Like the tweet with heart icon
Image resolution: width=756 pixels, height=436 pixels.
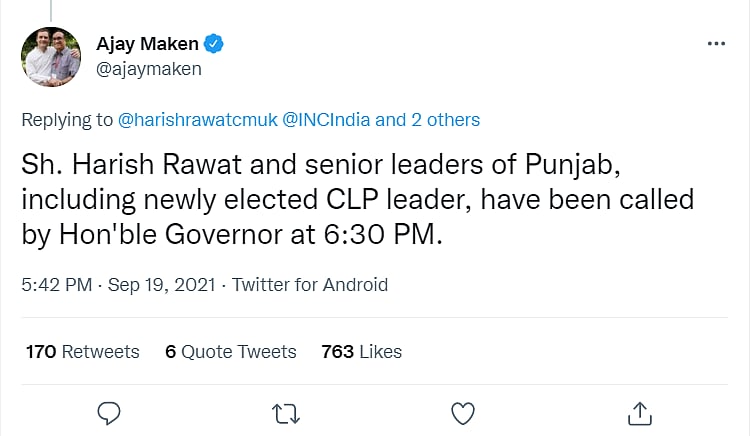click(x=462, y=412)
